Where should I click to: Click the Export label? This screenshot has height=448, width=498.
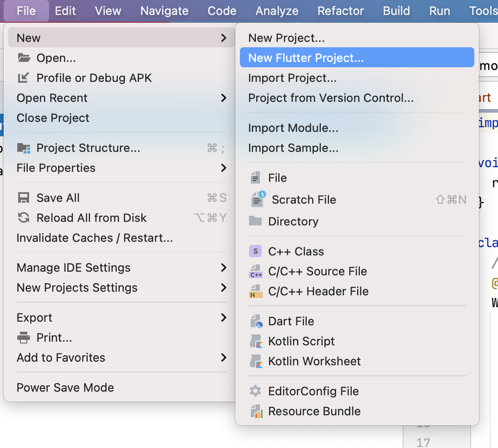(34, 318)
